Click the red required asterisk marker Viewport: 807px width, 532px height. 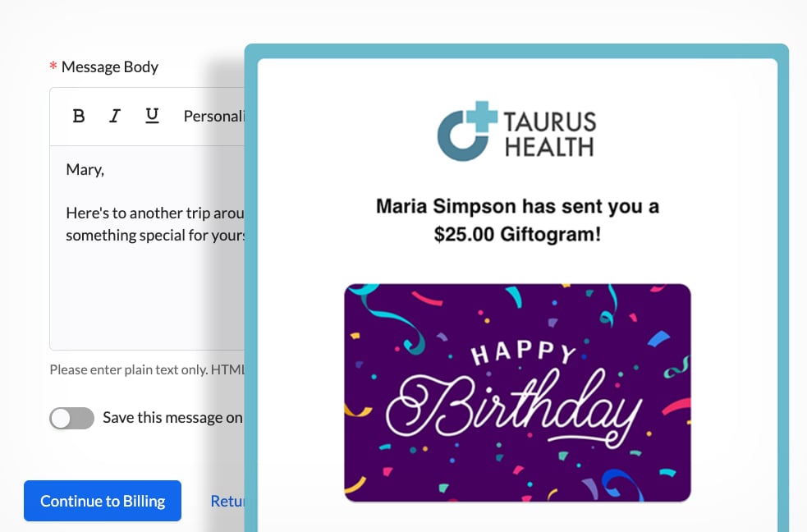(x=53, y=66)
